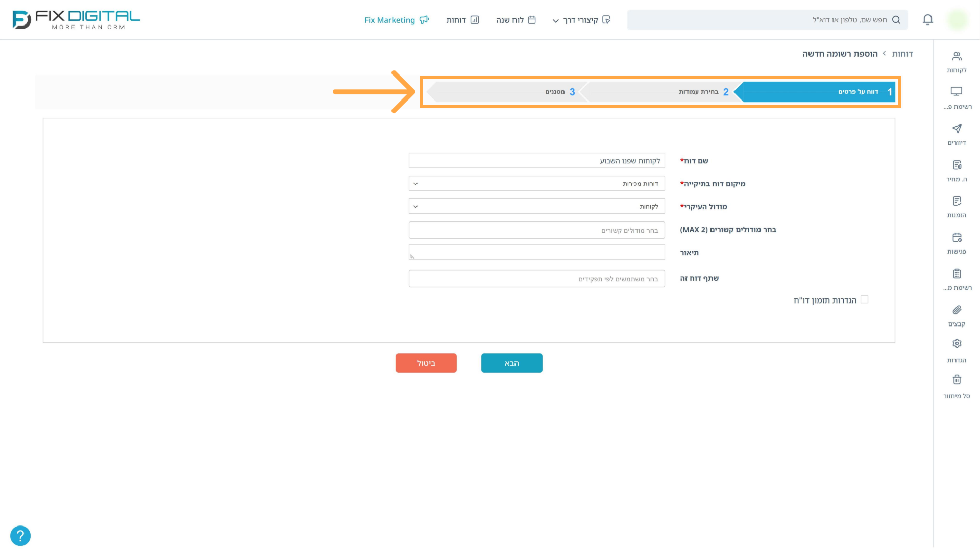Viewport: 980px width, 551px height.
Task: Click the שם דוח name input field
Action: (x=536, y=160)
